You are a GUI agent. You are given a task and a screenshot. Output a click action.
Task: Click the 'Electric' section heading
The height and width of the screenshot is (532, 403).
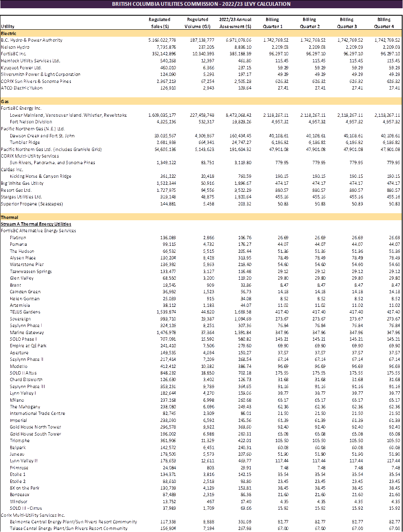tap(9, 33)
